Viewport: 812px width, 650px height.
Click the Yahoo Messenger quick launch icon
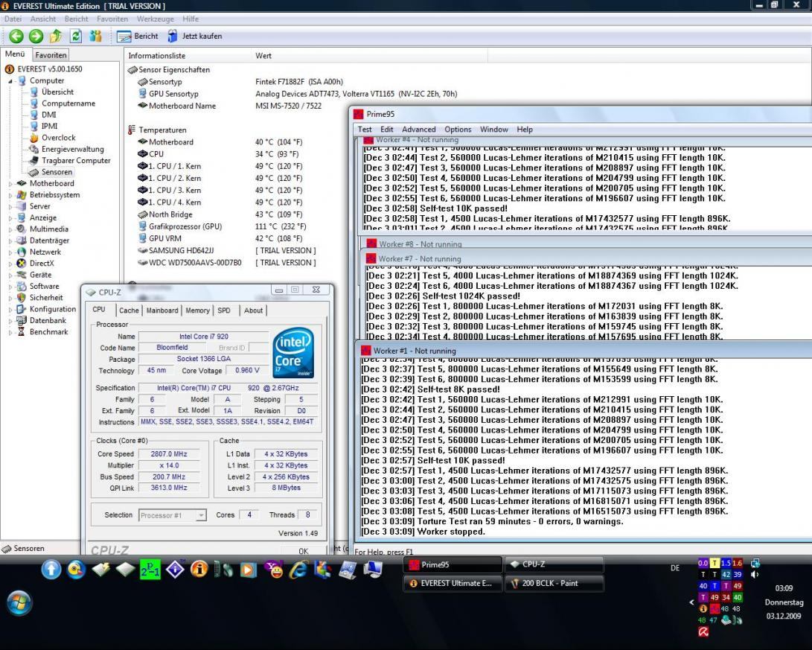[274, 570]
